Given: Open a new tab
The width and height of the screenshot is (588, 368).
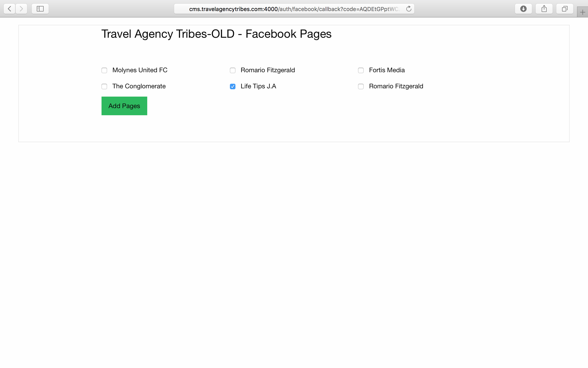Looking at the screenshot, I should pos(583,12).
